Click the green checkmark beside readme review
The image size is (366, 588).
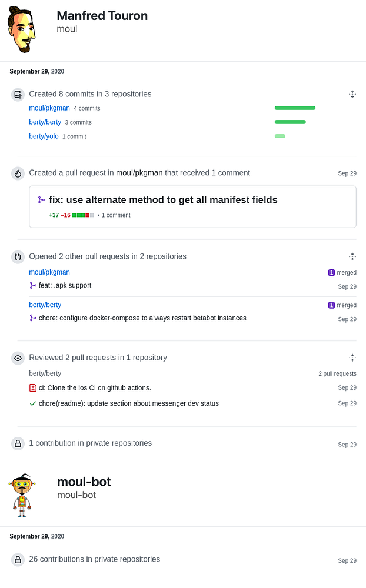tap(33, 403)
